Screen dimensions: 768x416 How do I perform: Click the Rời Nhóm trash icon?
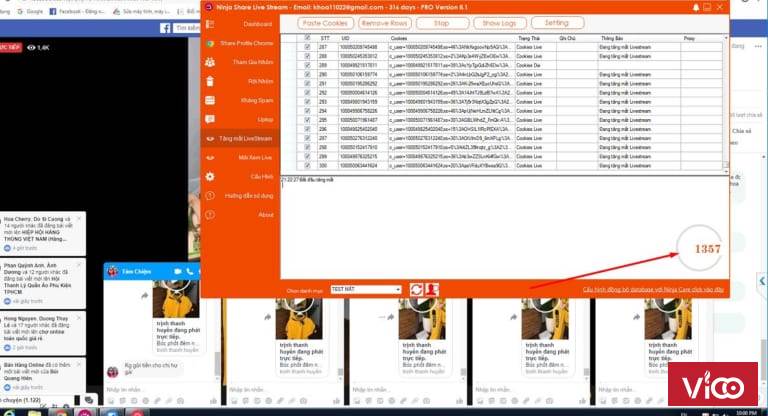click(x=210, y=81)
